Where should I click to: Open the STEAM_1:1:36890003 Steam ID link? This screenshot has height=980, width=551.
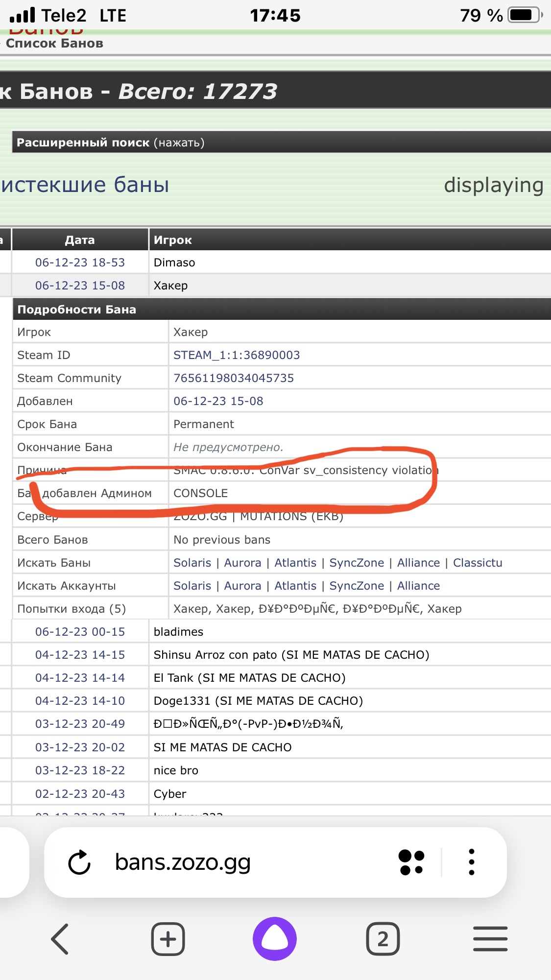point(237,355)
